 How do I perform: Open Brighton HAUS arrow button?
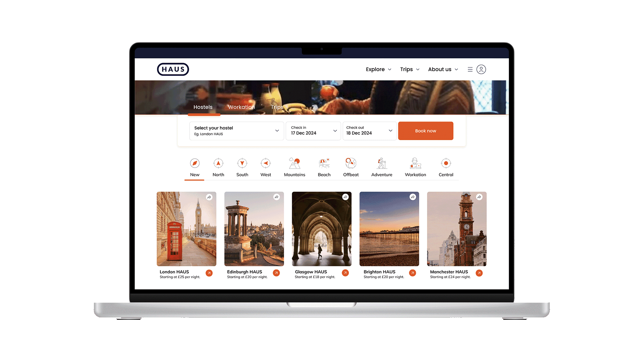click(413, 273)
